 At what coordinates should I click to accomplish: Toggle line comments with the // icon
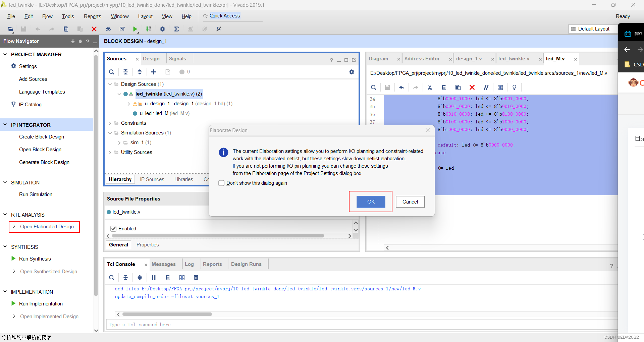tap(486, 88)
